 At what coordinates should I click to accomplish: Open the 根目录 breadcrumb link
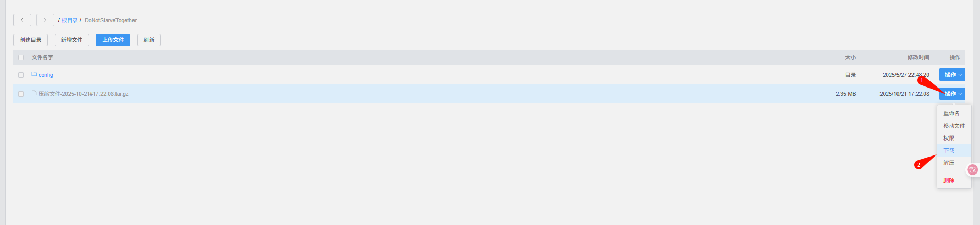click(70, 20)
